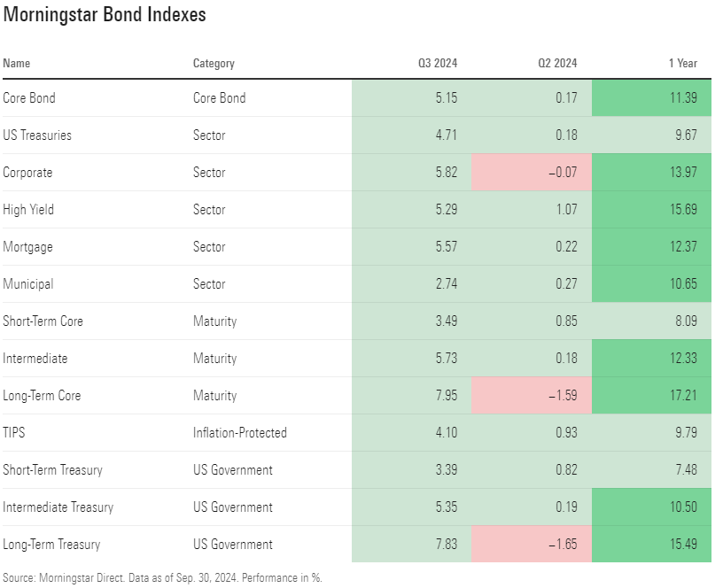Select the US Treasuries row name
The image size is (723, 588).
pos(37,135)
